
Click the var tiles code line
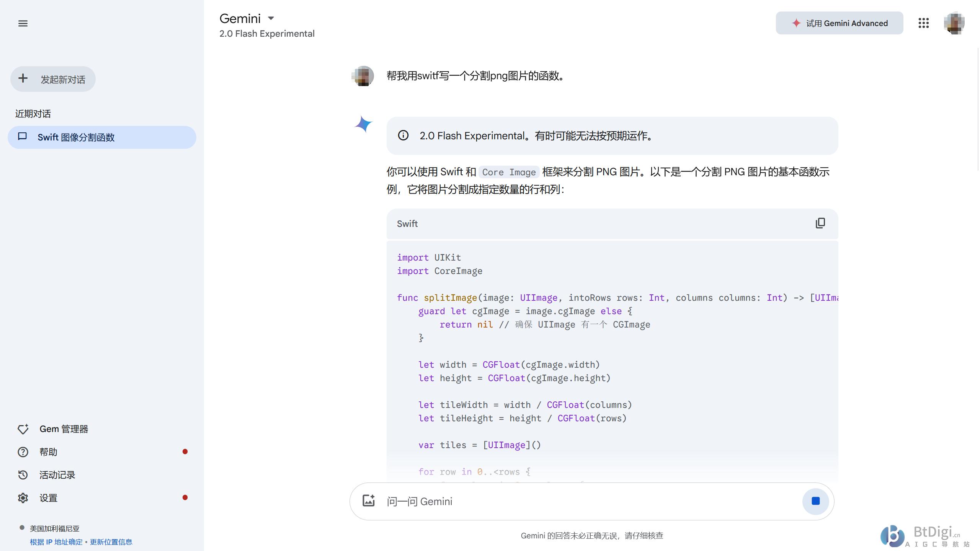click(479, 445)
